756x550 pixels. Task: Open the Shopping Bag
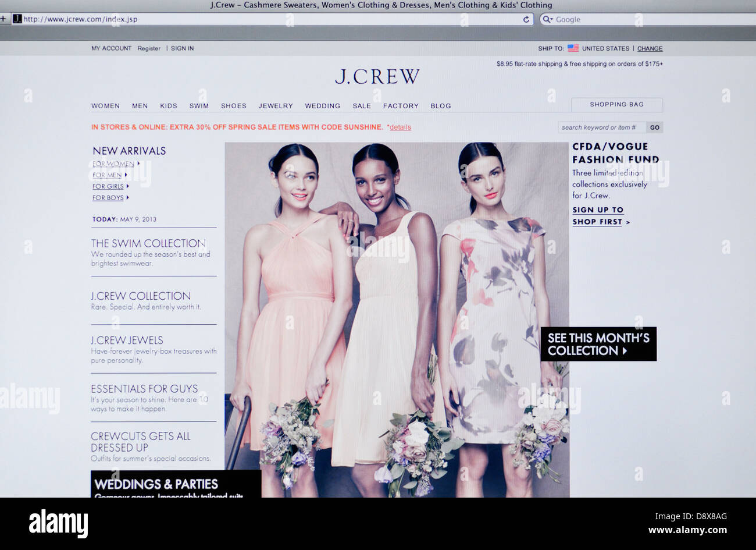(616, 105)
